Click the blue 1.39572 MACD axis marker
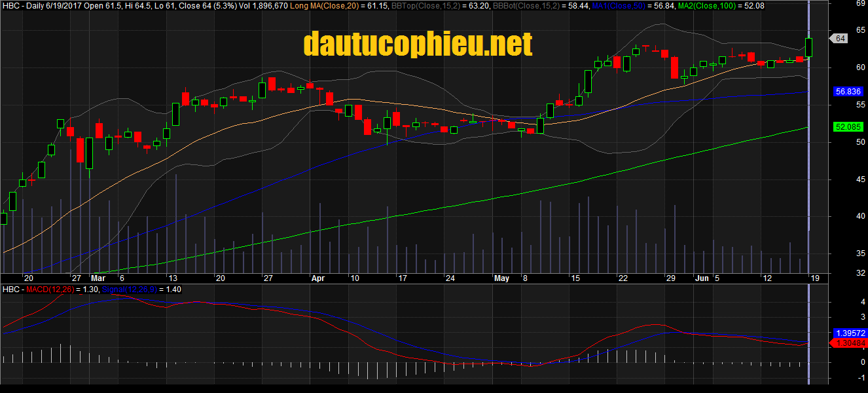Image resolution: width=868 pixels, height=393 pixels. 850,333
